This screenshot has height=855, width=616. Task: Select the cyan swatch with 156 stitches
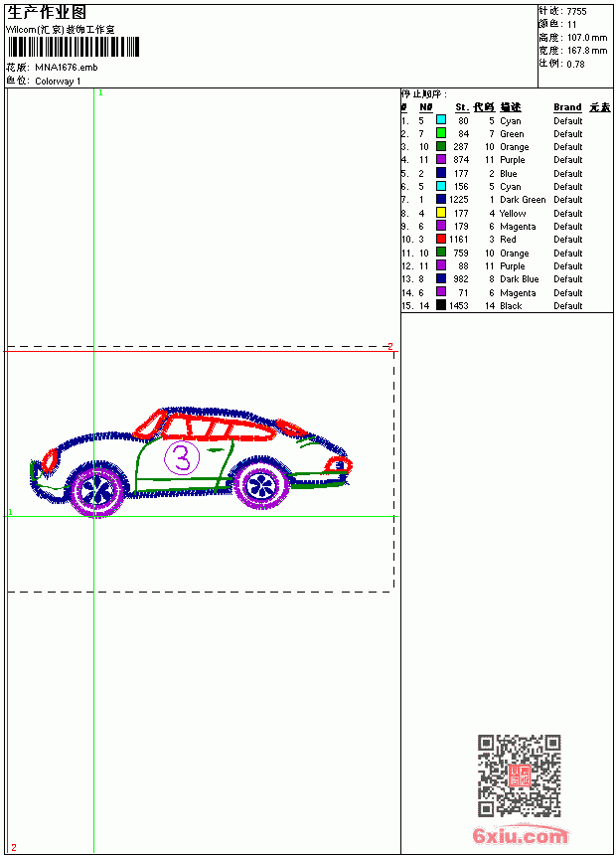pos(441,186)
